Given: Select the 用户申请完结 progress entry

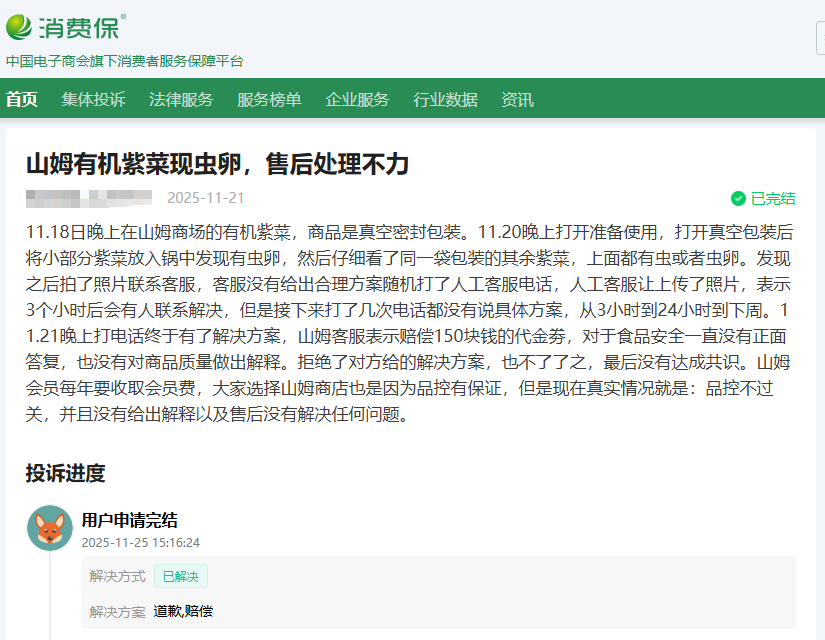Looking at the screenshot, I should pyautogui.click(x=129, y=520).
